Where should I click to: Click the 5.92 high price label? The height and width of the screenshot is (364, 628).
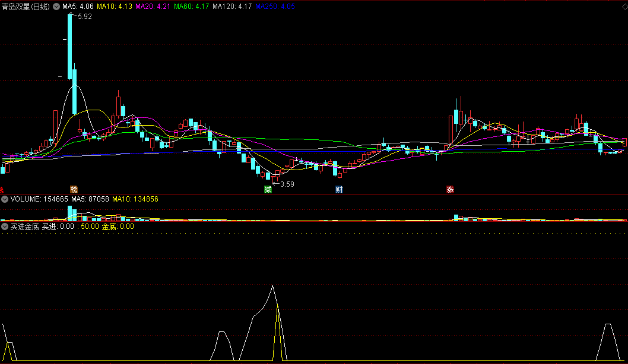(x=84, y=17)
